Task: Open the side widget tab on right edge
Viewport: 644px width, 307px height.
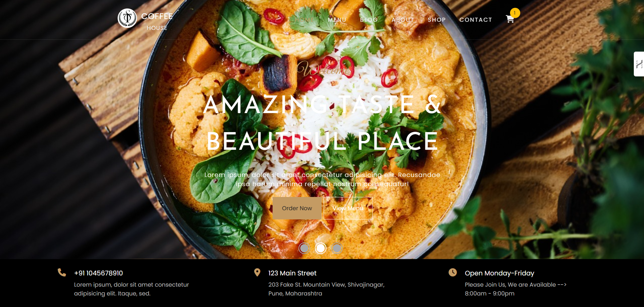Action: [x=639, y=64]
